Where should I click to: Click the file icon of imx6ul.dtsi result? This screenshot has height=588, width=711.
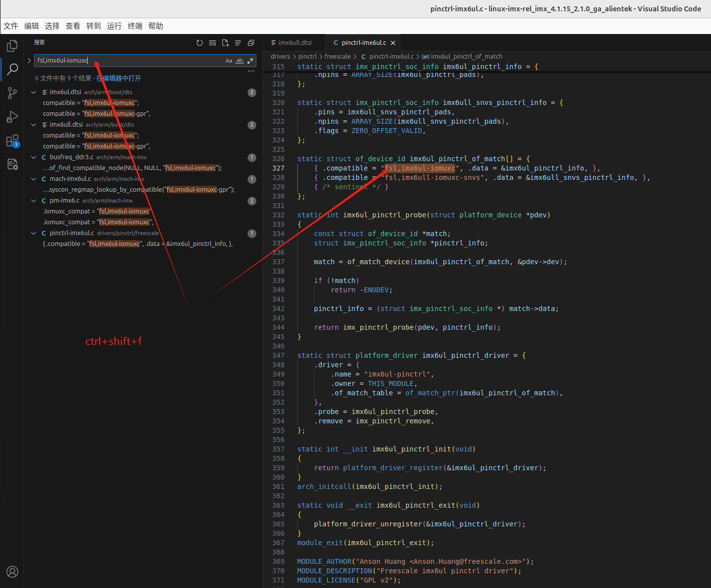[45, 92]
